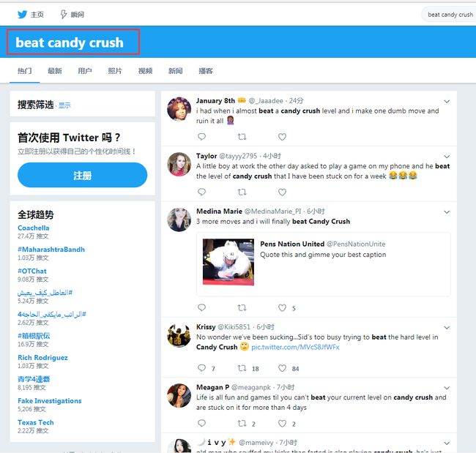Image resolution: width=476 pixels, height=453 pixels.
Task: Switch to the 最新 tab
Action: 55,71
